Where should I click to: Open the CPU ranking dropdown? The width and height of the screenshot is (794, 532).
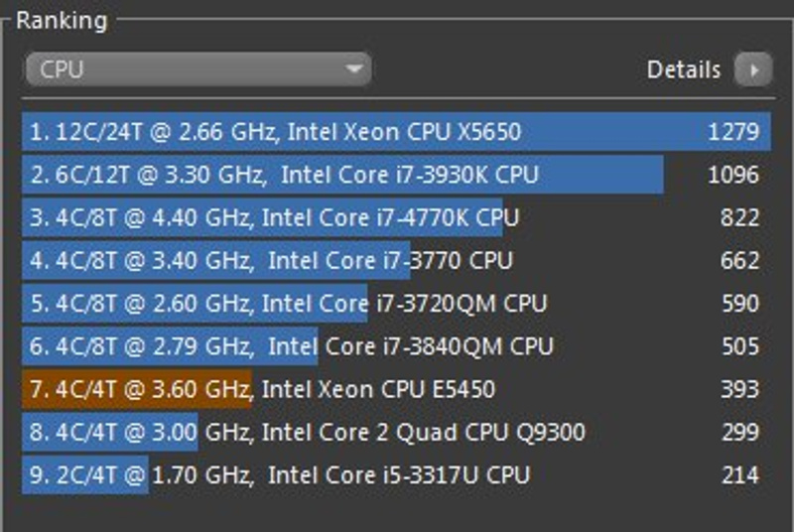[x=198, y=69]
